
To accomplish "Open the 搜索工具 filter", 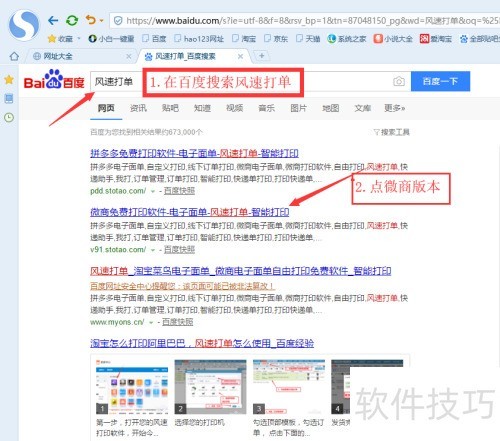I will [392, 132].
